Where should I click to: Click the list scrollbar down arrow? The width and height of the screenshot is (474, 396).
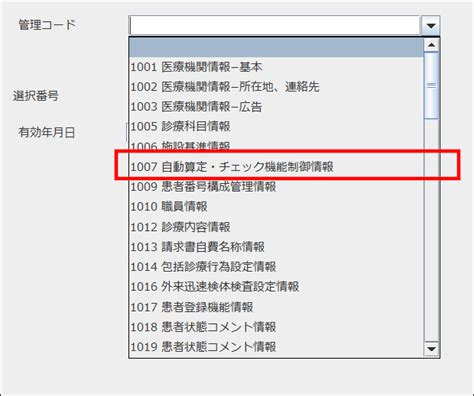(x=431, y=349)
